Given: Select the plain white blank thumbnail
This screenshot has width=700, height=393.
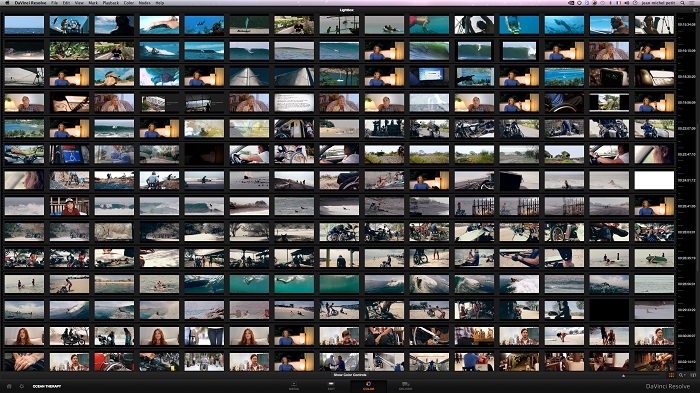Looking at the screenshot, I should [x=654, y=180].
